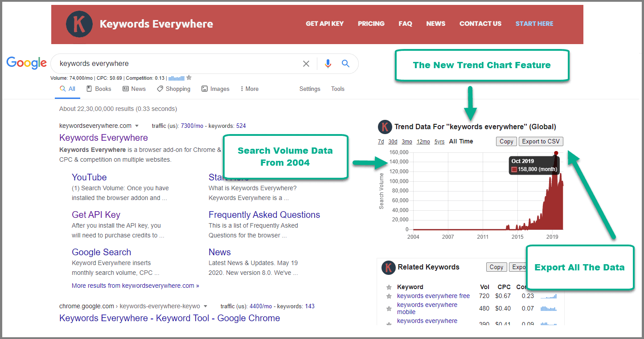644x339 pixels.
Task: Click the Vol column header
Action: pyautogui.click(x=485, y=287)
